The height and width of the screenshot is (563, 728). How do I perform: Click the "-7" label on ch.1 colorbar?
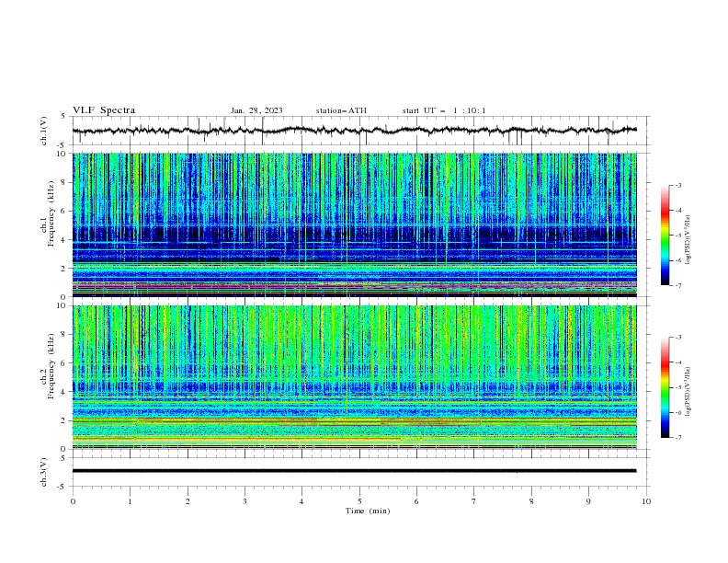click(678, 285)
